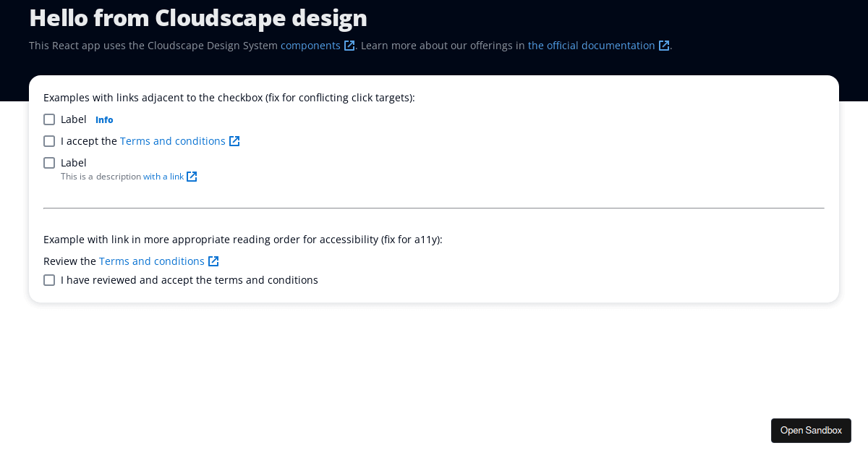Open 'the official documentation' link
Viewport: 868px width, 456px height.
pos(592,46)
